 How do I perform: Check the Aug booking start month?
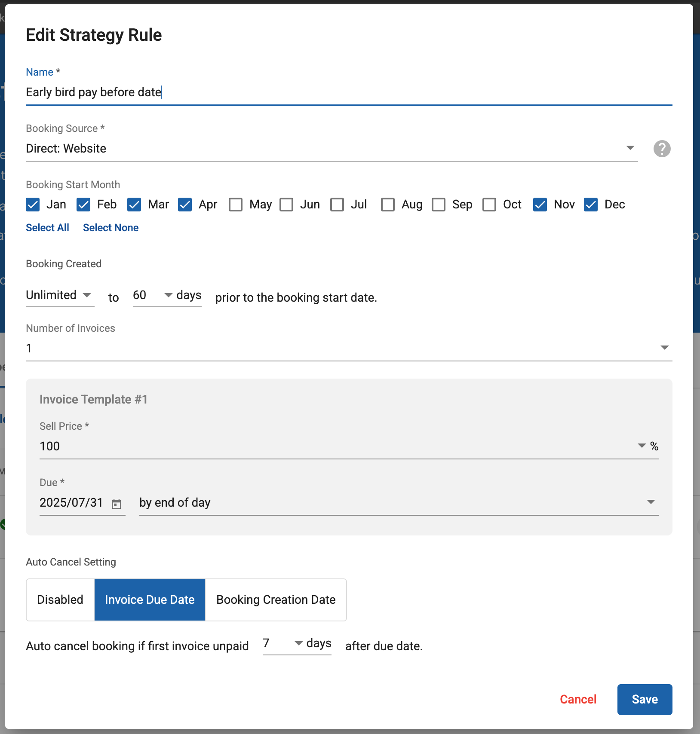[388, 205]
